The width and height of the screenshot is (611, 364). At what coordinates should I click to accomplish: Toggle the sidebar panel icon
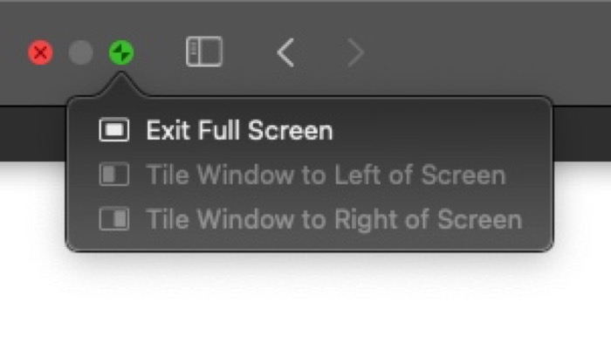click(x=204, y=52)
